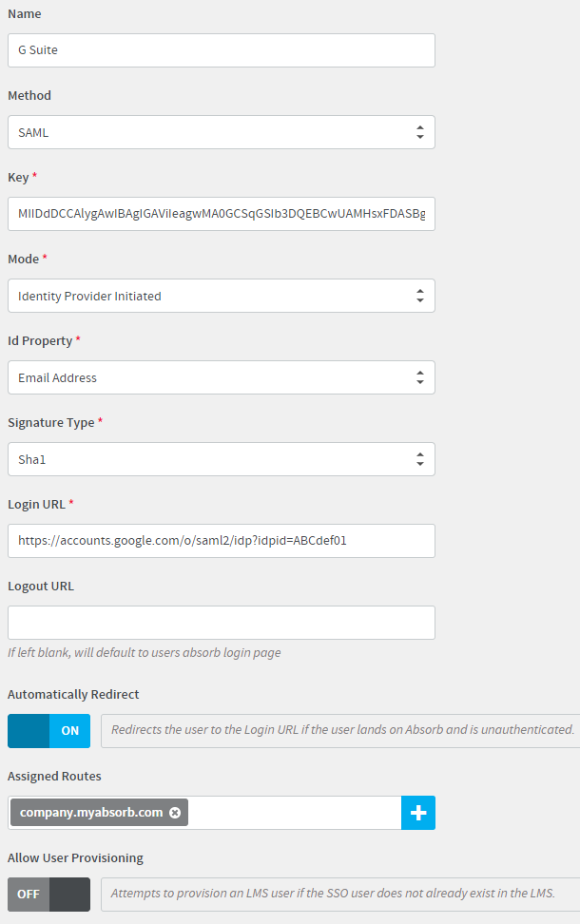The height and width of the screenshot is (924, 580).
Task: Remove company.myabsorb.com route with x icon
Action: tap(175, 813)
